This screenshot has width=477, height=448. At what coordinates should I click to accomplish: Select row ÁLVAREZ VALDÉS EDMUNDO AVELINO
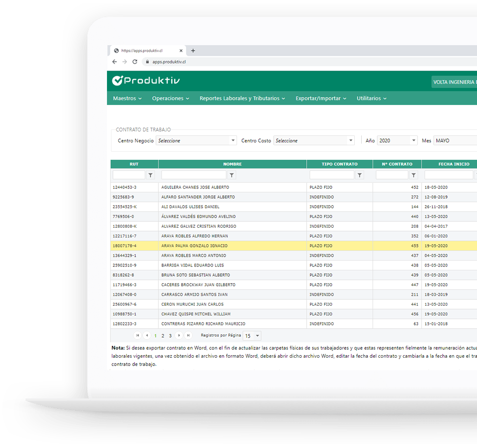(294, 216)
